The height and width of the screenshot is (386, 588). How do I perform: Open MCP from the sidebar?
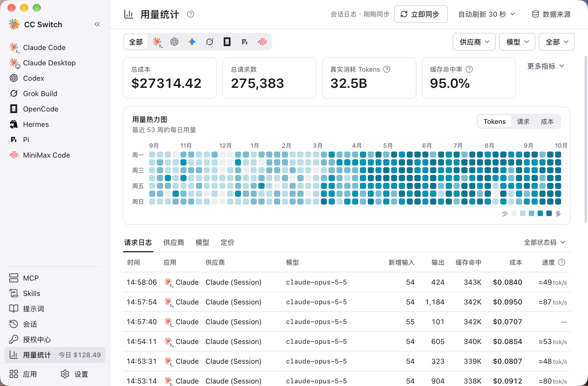pos(55,278)
